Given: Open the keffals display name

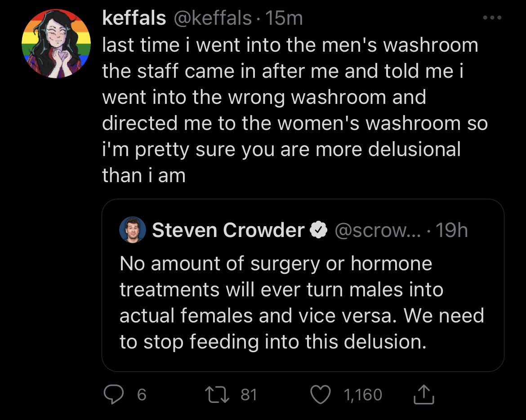Looking at the screenshot, I should point(134,18).
